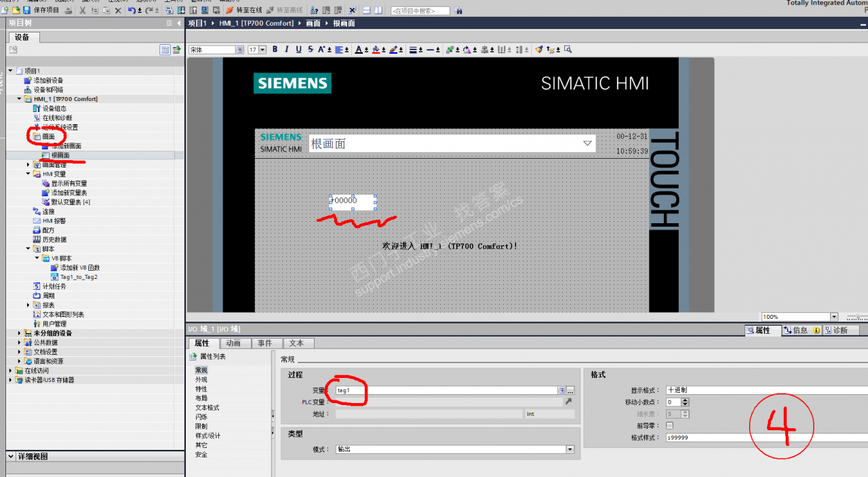Toggle Strikethrough text formatting
Image resolution: width=868 pixels, height=477 pixels.
tap(311, 50)
